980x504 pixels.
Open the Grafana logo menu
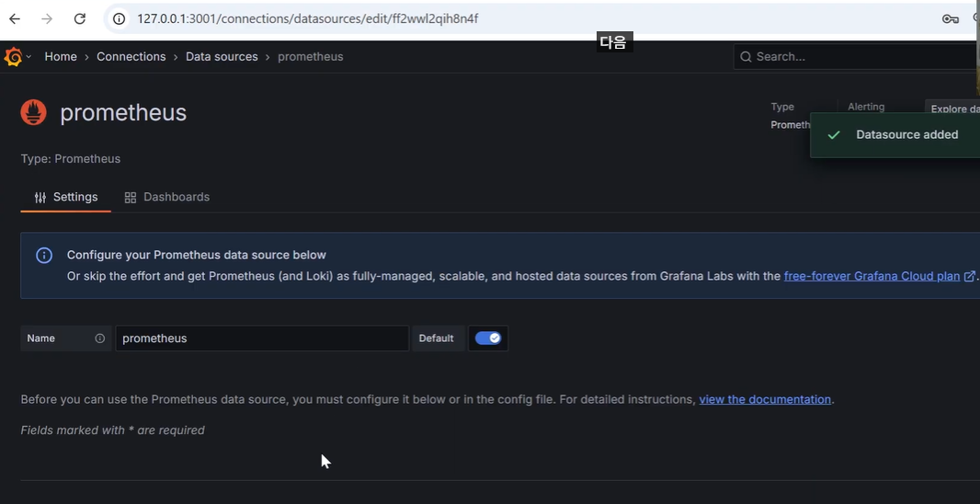[x=13, y=56]
